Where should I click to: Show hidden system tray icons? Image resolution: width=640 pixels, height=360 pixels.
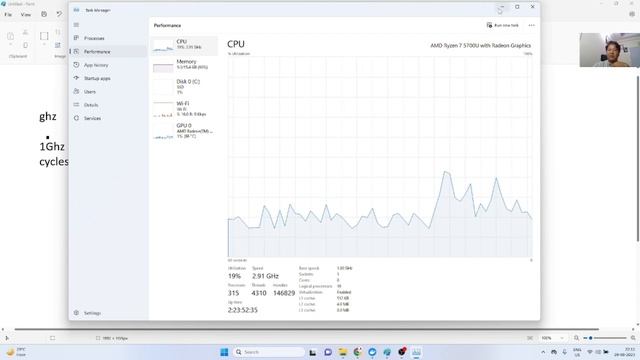543,352
